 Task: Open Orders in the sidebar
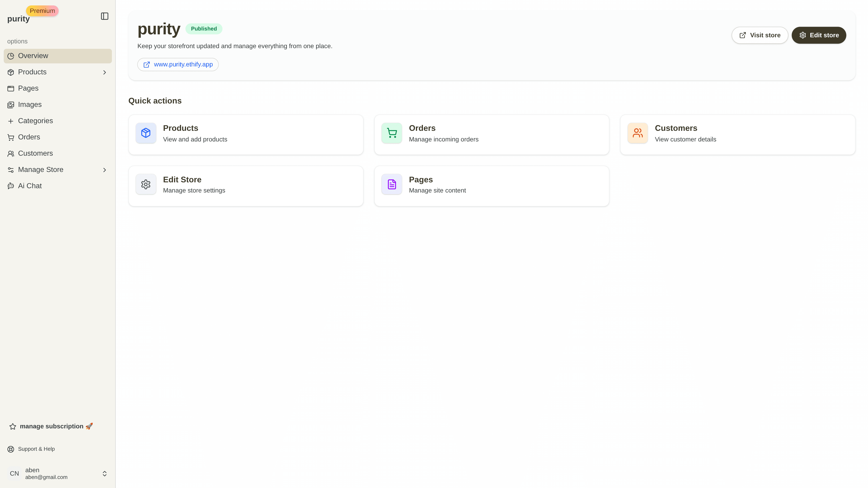click(58, 137)
